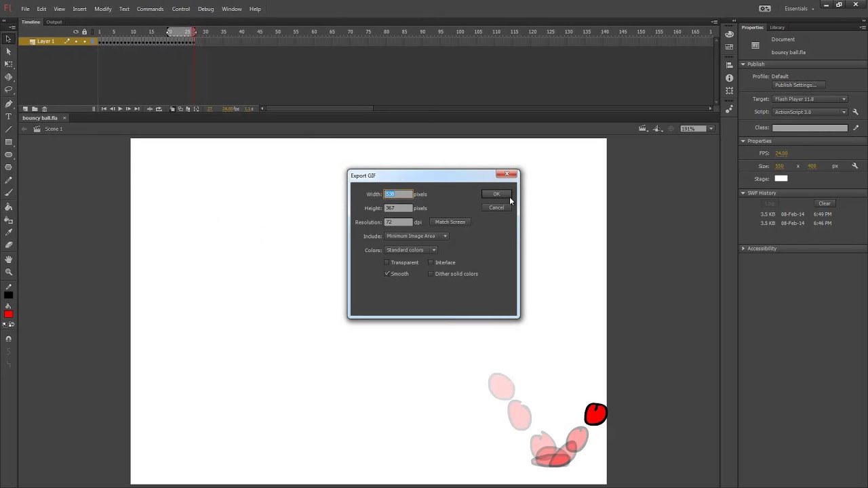This screenshot has width=868, height=488.
Task: Click OK in Export GIF dialog
Action: click(496, 194)
